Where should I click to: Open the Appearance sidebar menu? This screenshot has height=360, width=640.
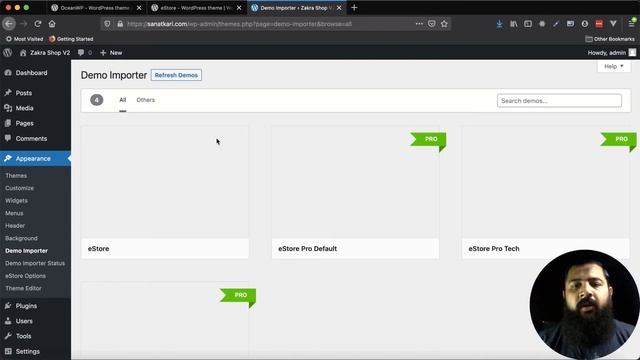coord(35,158)
